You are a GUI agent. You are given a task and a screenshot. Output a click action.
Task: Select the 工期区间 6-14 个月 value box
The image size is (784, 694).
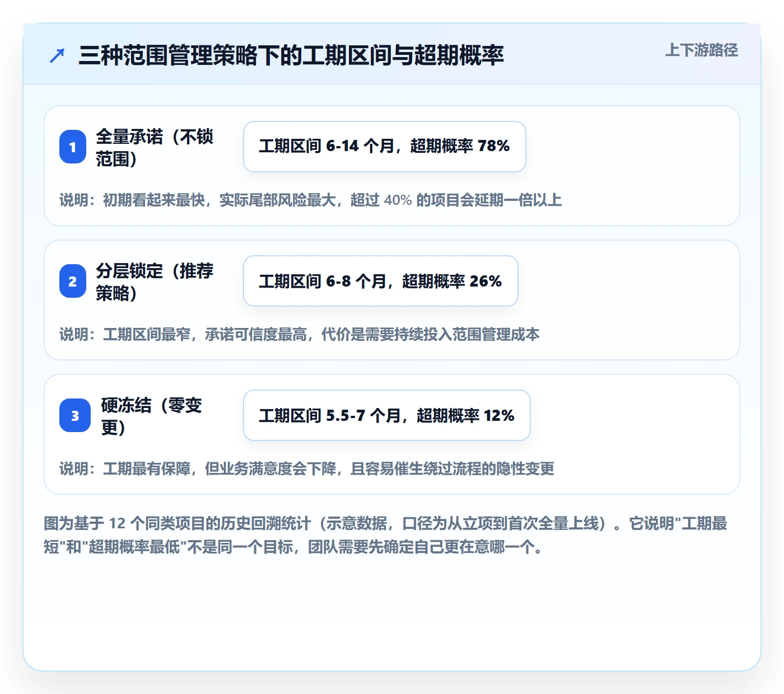tap(385, 147)
